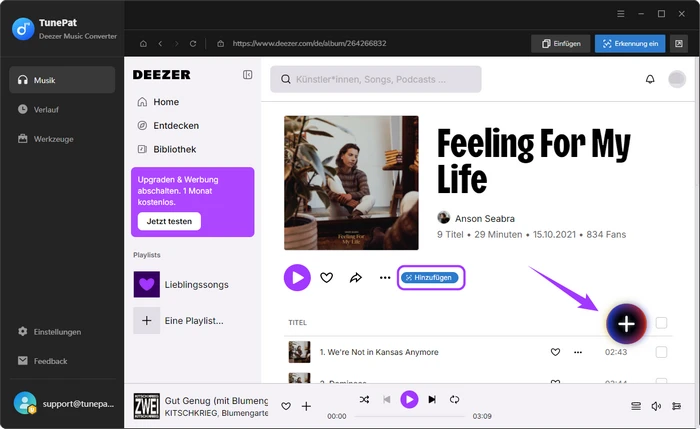Open options for We're Not in Kansas Anymore

click(x=578, y=352)
